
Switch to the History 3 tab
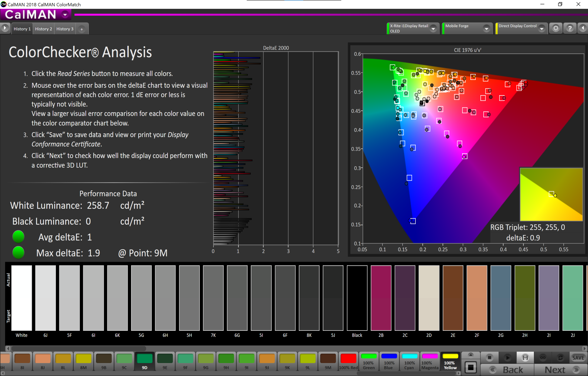(65, 29)
